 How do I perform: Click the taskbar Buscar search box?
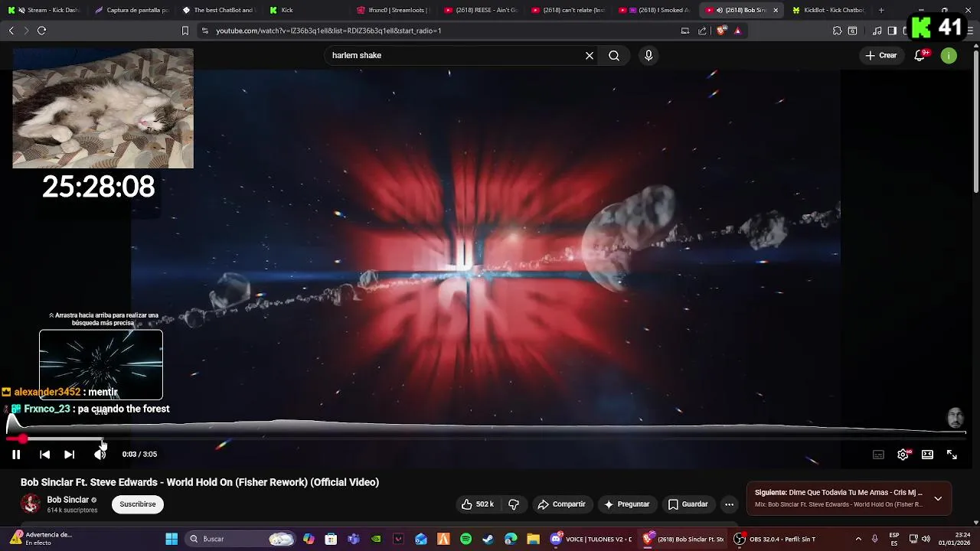241,539
